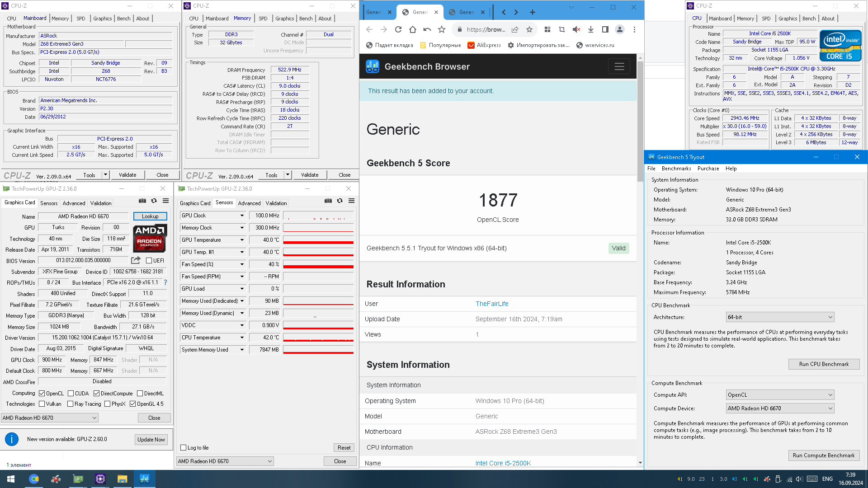Expand GPU Clock sensor dropdown
The width and height of the screenshot is (868, 488).
point(242,216)
